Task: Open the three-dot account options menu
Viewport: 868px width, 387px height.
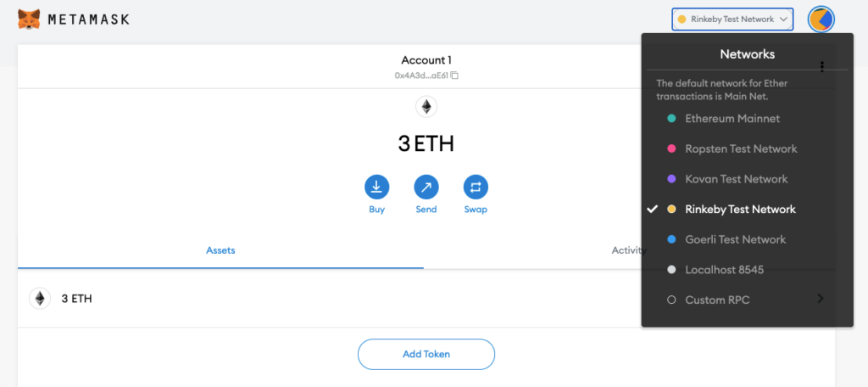Action: 822,66
